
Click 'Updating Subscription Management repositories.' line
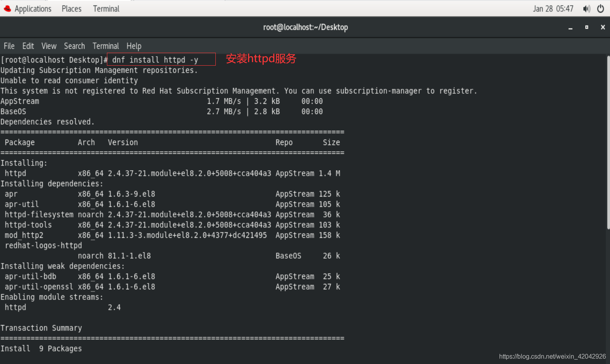(x=99, y=70)
